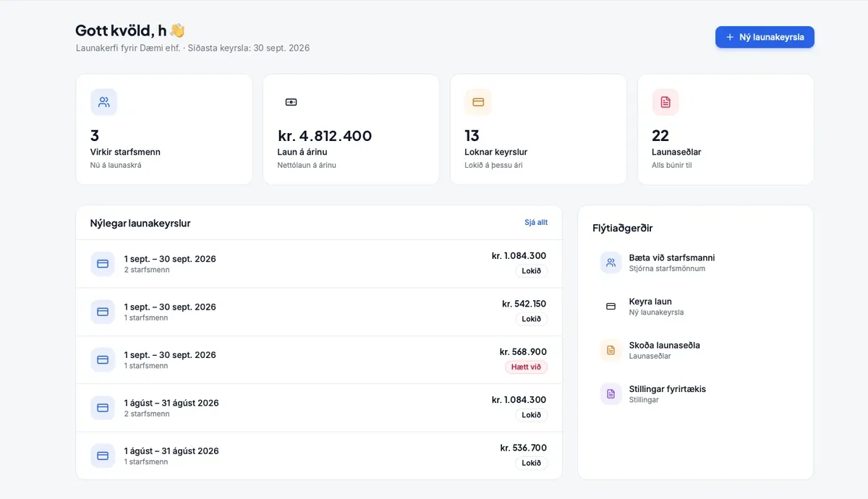The height and width of the screenshot is (499, 868).
Task: Click the Lokið badge under kr. 536.700
Action: (x=532, y=463)
